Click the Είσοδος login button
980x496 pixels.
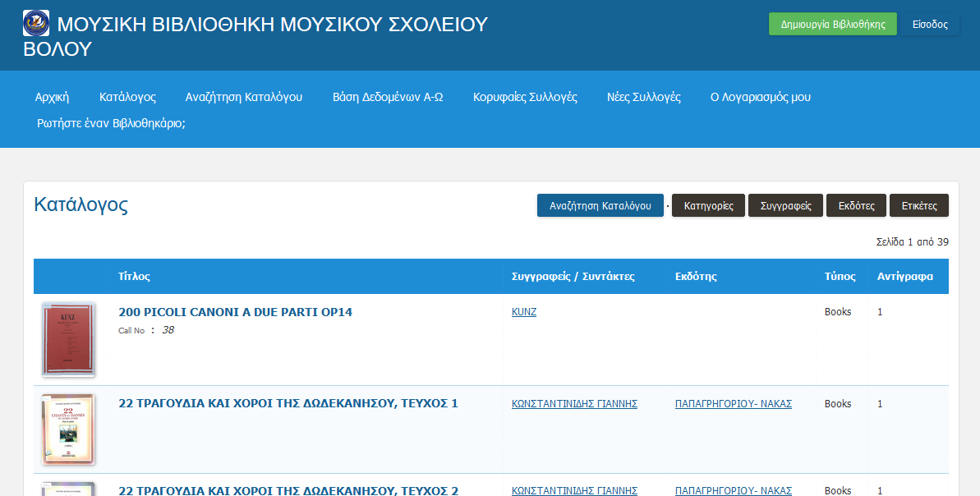click(929, 25)
